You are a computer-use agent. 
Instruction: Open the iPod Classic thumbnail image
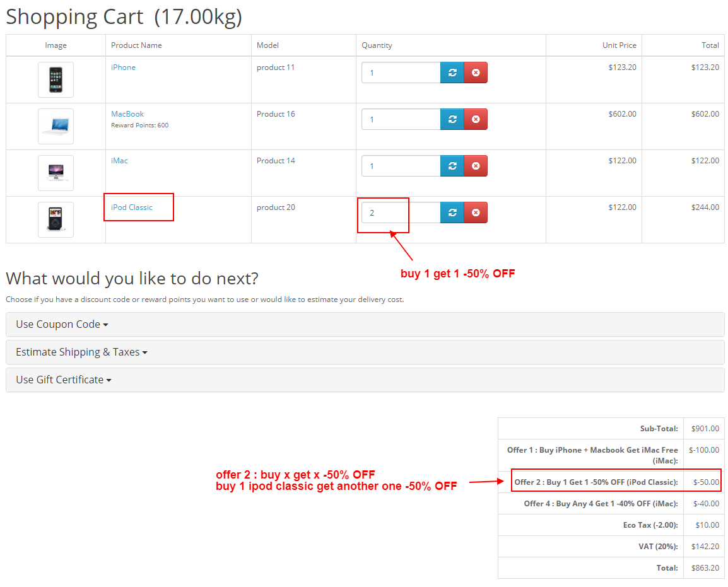click(56, 219)
